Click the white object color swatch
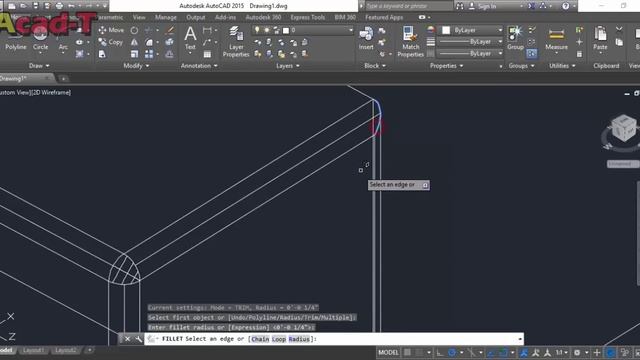The image size is (640, 360). pyautogui.click(x=446, y=30)
